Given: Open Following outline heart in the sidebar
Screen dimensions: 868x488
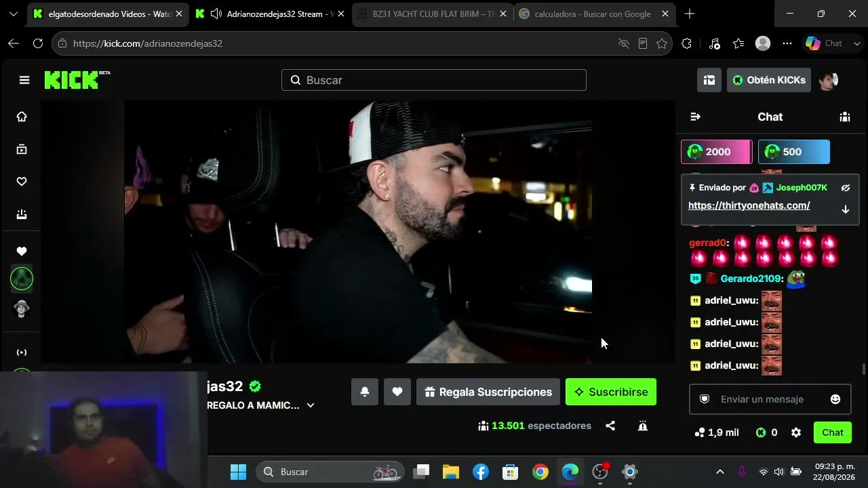Looking at the screenshot, I should (22, 182).
